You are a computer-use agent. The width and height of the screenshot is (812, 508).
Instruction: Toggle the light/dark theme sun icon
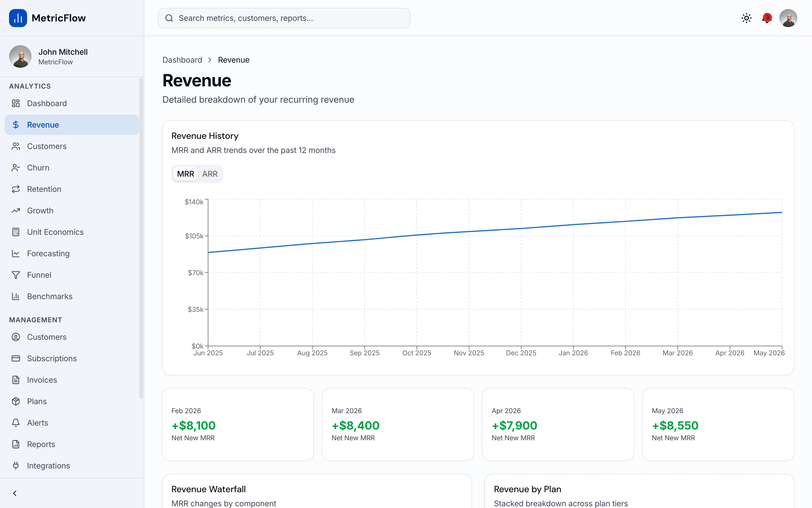[x=746, y=18]
